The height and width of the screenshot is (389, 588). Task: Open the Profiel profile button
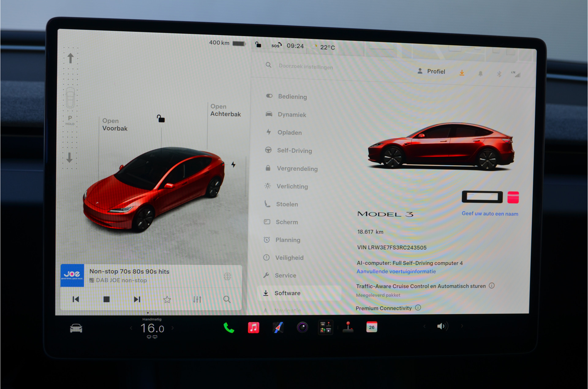click(x=431, y=71)
